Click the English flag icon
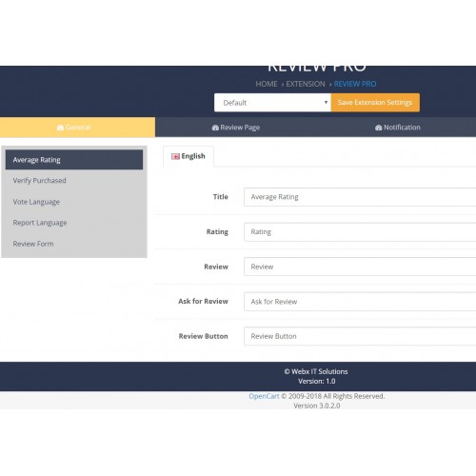The height and width of the screenshot is (476, 476). (175, 156)
